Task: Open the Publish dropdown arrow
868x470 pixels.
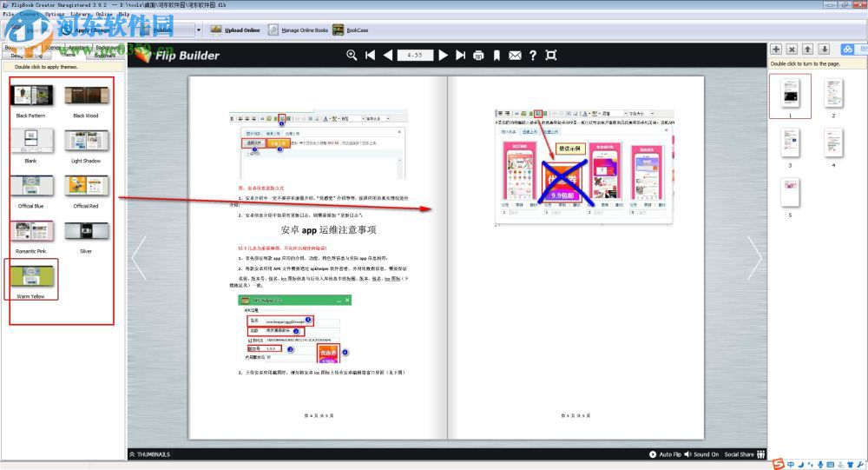Action: click(199, 30)
